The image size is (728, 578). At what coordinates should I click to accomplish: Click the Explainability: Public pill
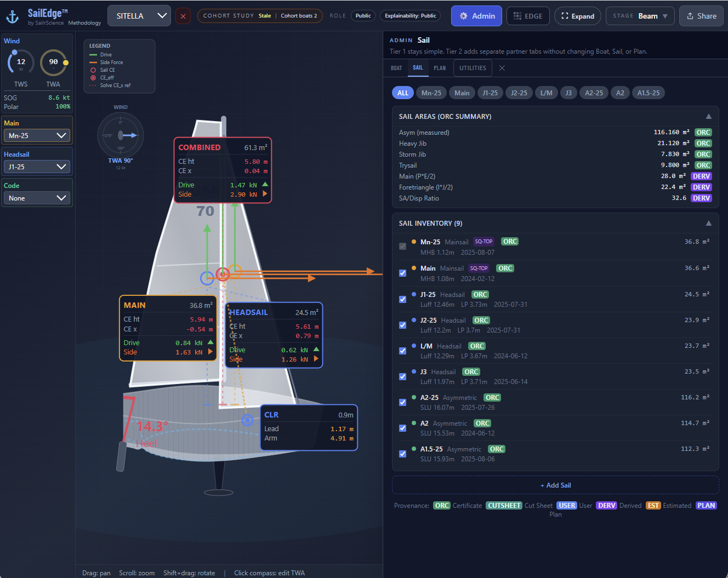click(x=410, y=16)
